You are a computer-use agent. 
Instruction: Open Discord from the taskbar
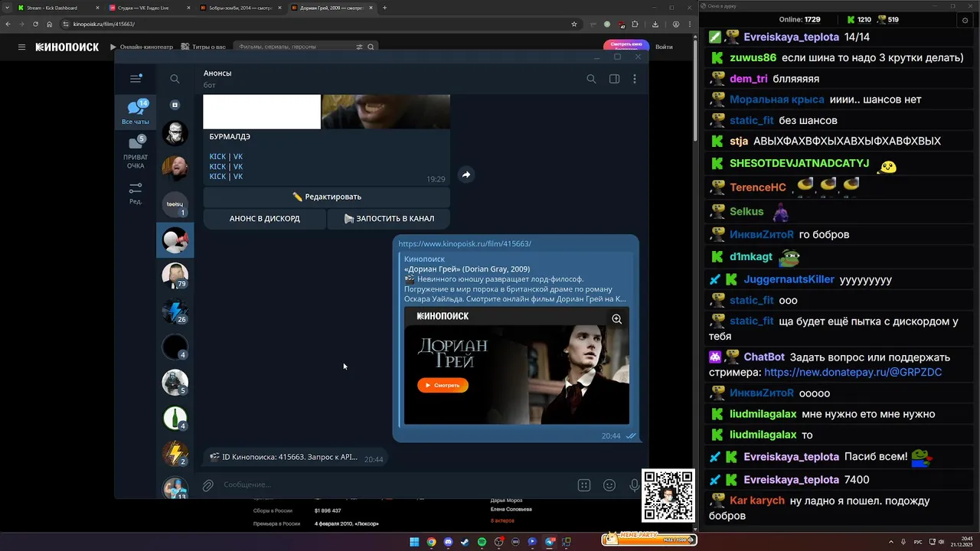[x=448, y=542]
